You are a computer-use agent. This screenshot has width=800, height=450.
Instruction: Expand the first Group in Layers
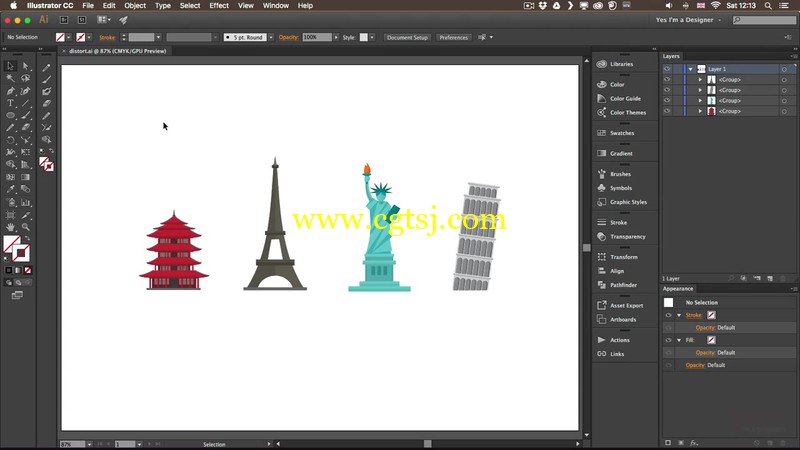click(x=701, y=80)
